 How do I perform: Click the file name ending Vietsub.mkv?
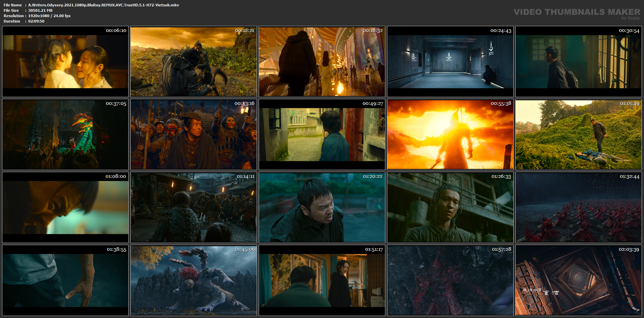103,5
